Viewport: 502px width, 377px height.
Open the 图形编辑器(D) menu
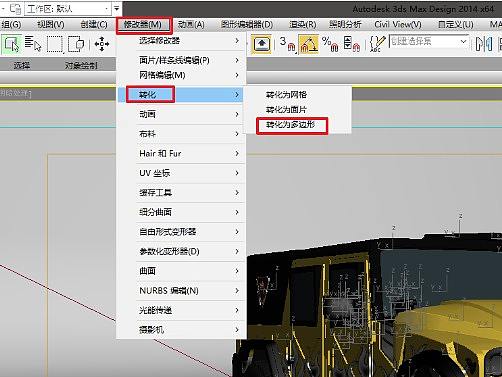click(x=247, y=25)
